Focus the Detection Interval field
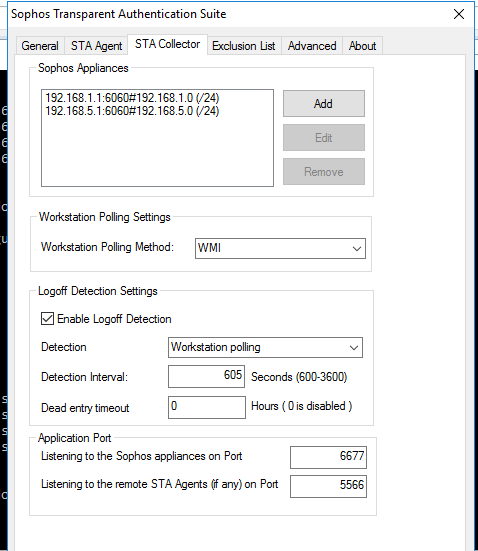Image resolution: width=478 pixels, height=551 pixels. click(x=206, y=376)
